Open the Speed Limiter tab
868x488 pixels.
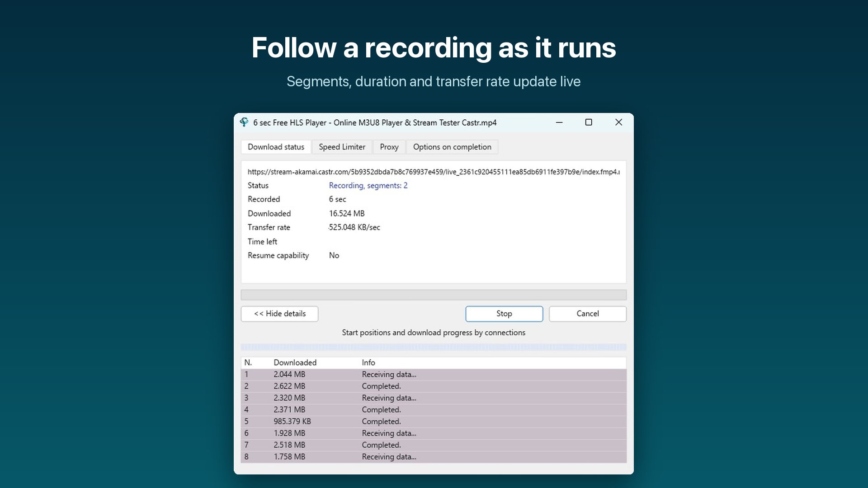coord(342,147)
